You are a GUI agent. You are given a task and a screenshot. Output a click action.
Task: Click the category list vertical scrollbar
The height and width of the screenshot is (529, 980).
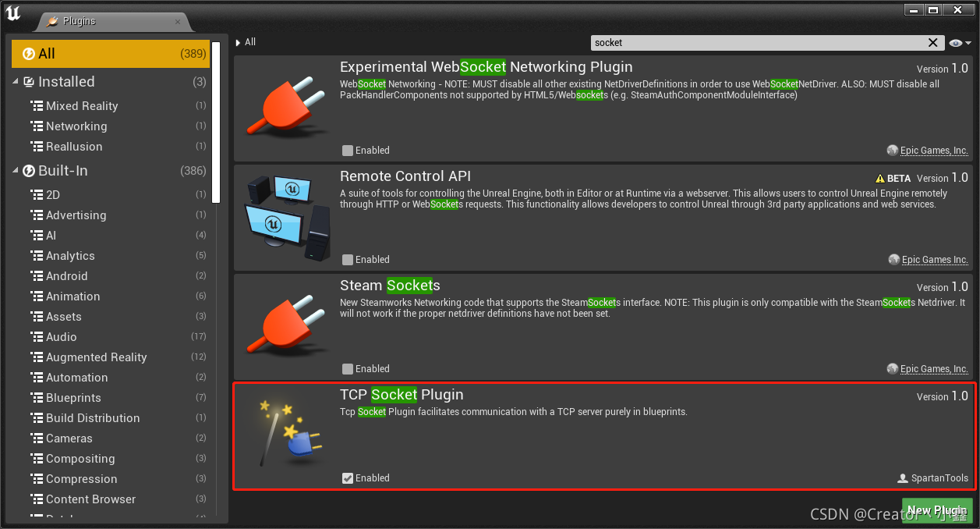pyautogui.click(x=217, y=122)
